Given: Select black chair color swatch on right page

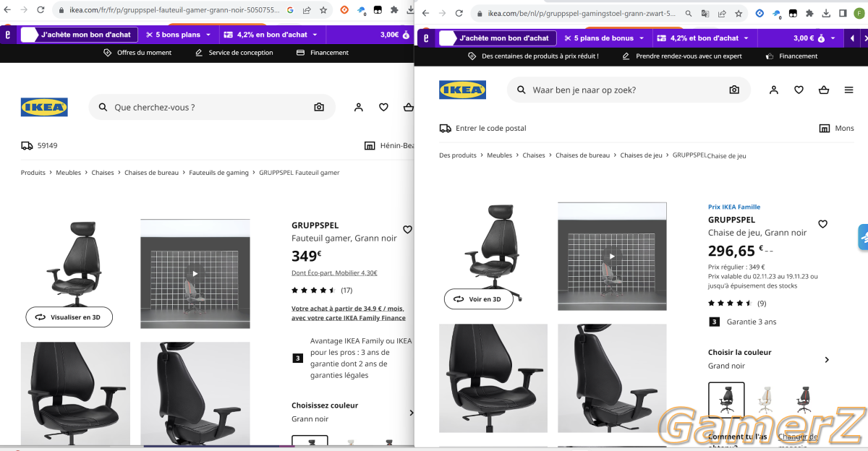Looking at the screenshot, I should [726, 400].
